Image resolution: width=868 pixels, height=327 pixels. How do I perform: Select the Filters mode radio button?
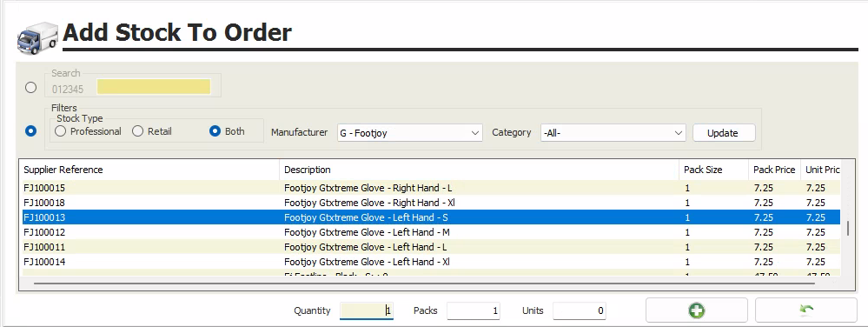click(x=31, y=131)
